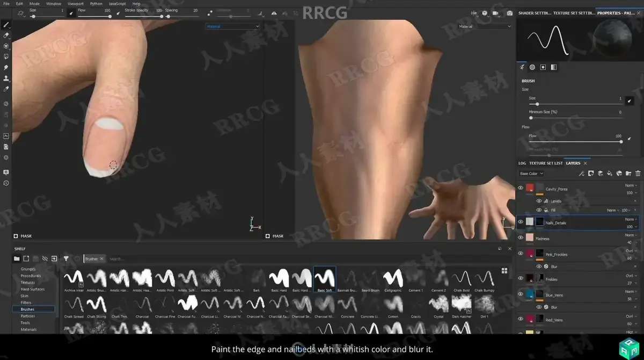Open Pink_Freckles Ovrl blend mode dropdown
The height and width of the screenshot is (360, 644).
[631, 251]
